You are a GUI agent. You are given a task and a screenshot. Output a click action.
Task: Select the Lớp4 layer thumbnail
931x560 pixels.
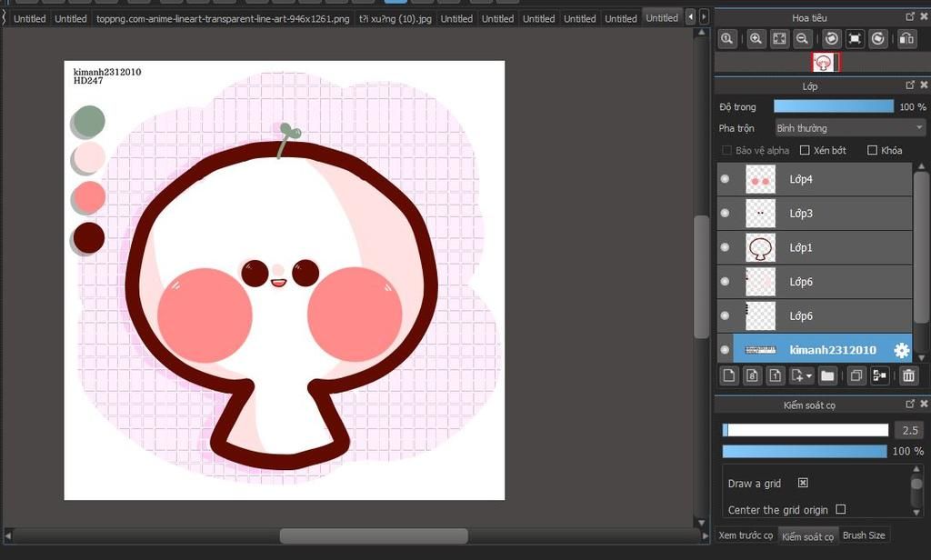(761, 179)
